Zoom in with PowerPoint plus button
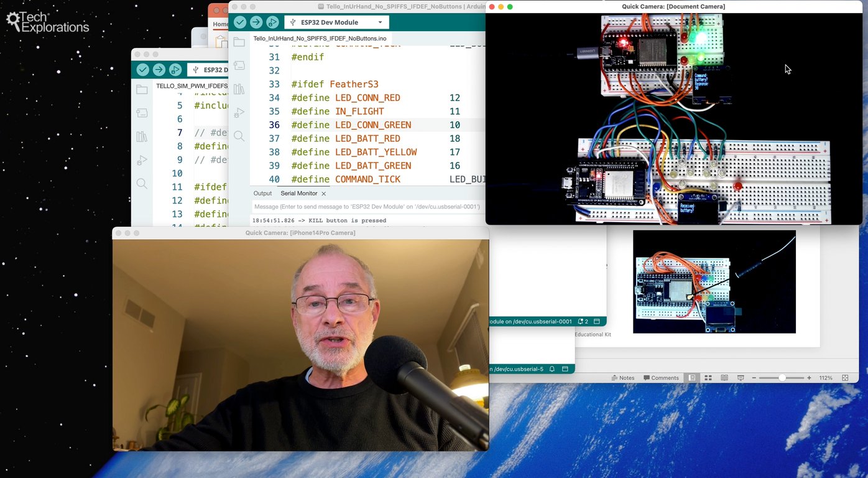 [809, 378]
